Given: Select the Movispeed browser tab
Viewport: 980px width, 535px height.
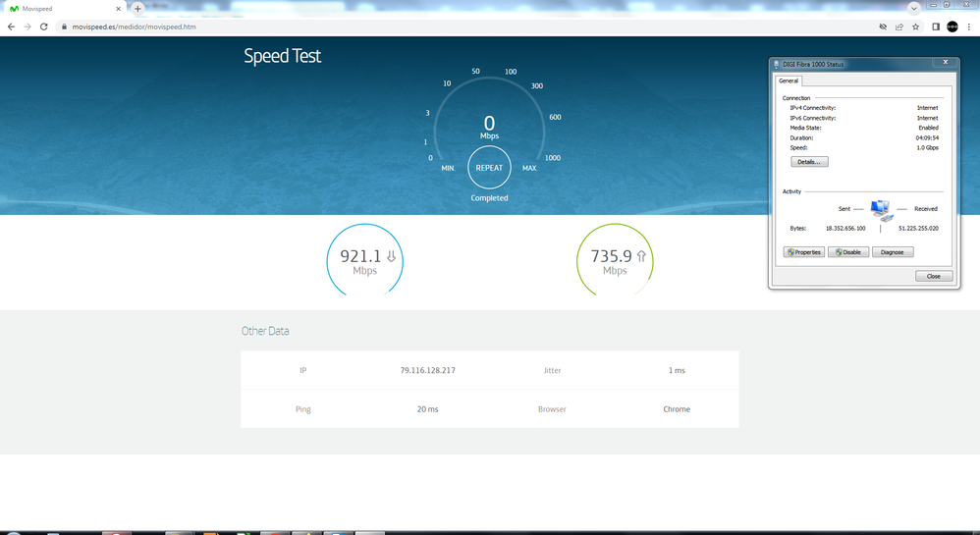Looking at the screenshot, I should click(65, 9).
